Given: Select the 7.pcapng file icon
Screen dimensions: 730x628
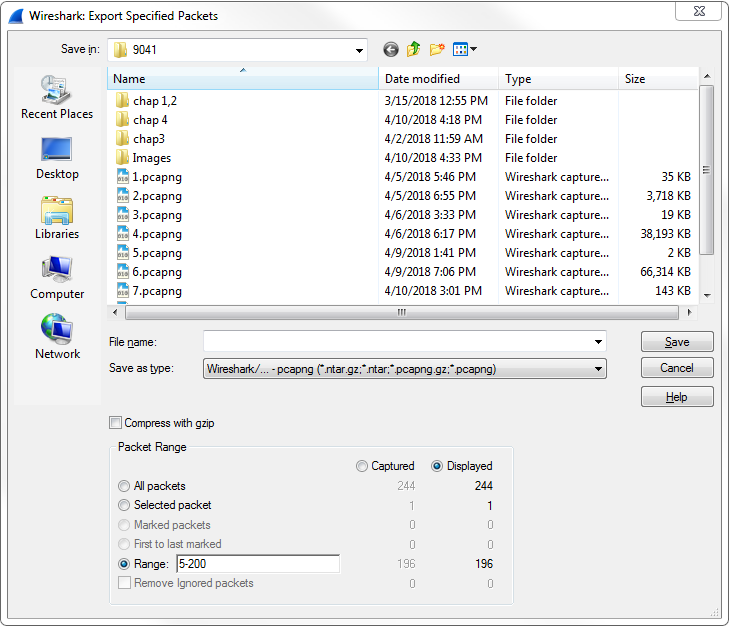Looking at the screenshot, I should pos(122,290).
